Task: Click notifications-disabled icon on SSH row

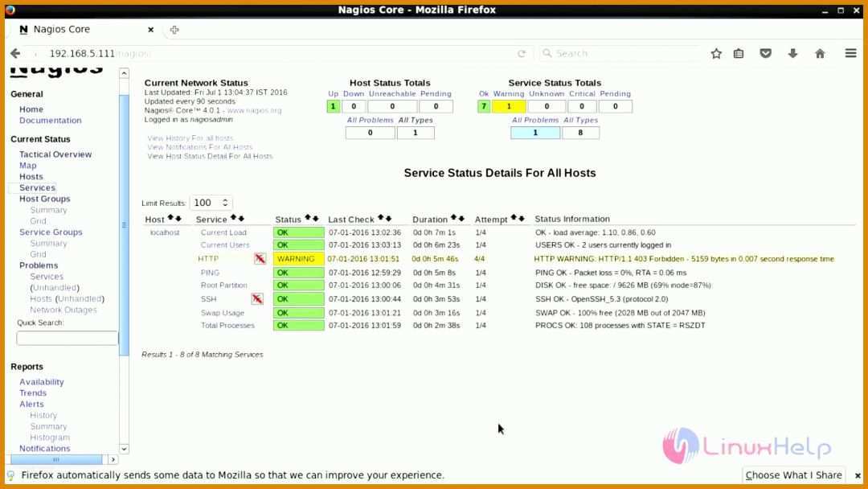Action: coord(257,299)
